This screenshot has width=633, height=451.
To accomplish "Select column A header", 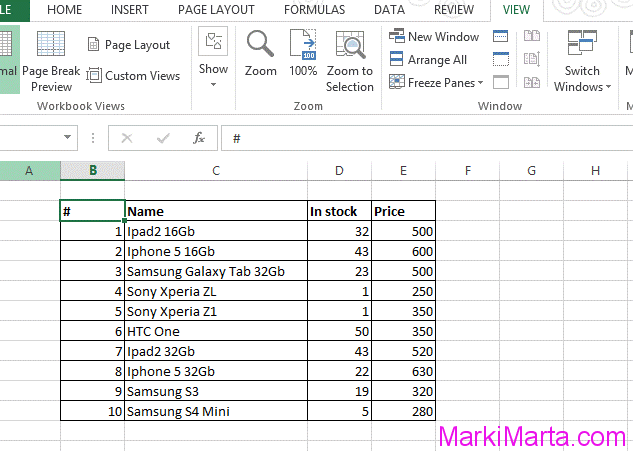I will tap(29, 170).
